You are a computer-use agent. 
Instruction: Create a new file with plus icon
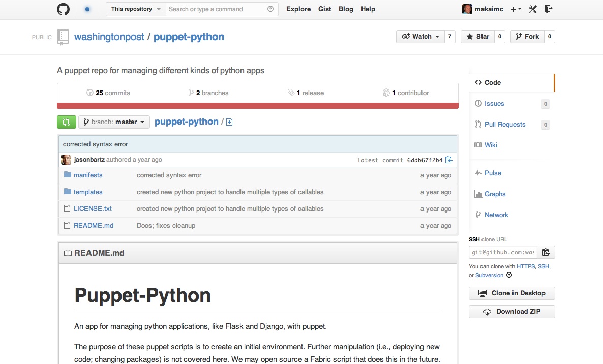229,122
